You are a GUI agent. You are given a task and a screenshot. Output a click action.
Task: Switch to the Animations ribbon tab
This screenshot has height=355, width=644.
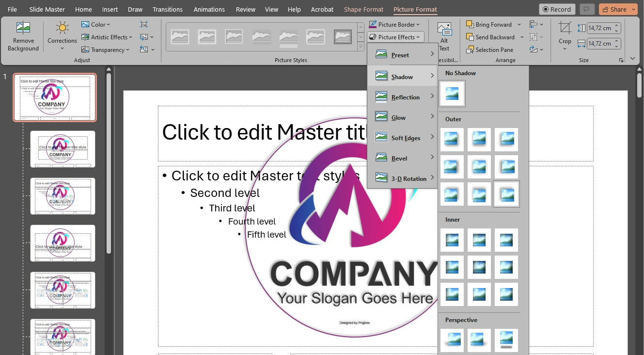209,9
